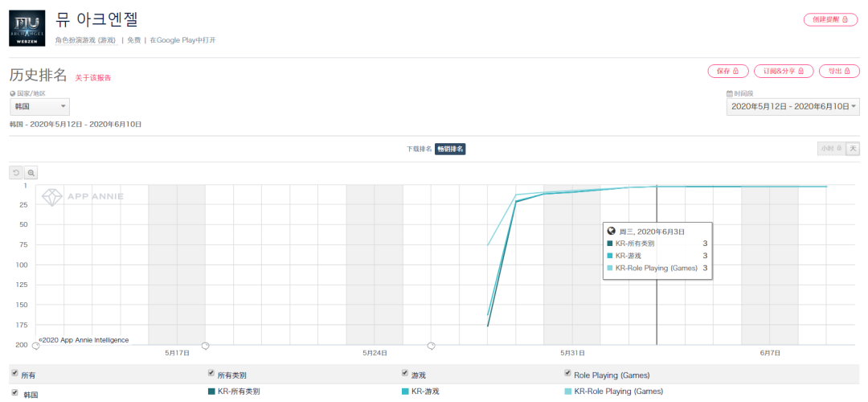Click the 免费 price label
Screen dimensions: 868x402
[133, 40]
